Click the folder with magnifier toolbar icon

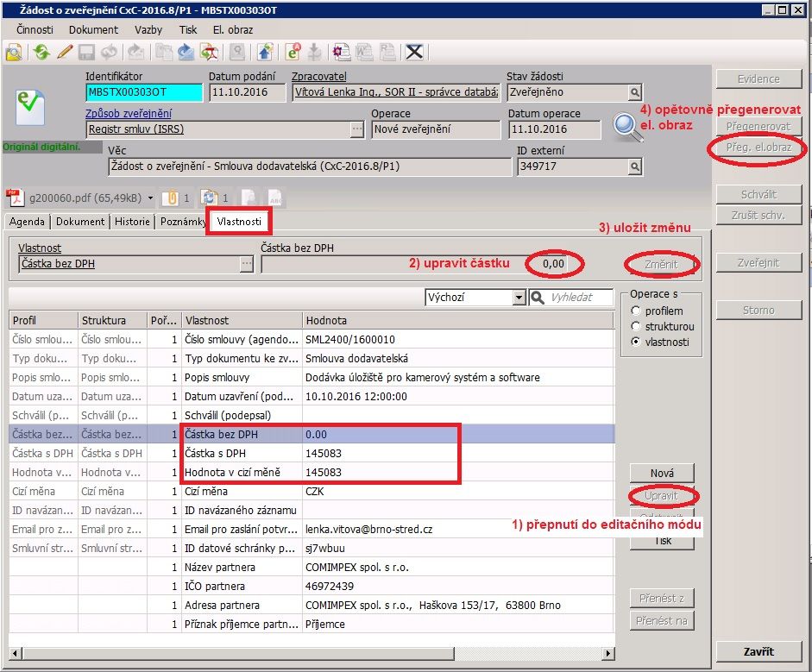click(14, 51)
